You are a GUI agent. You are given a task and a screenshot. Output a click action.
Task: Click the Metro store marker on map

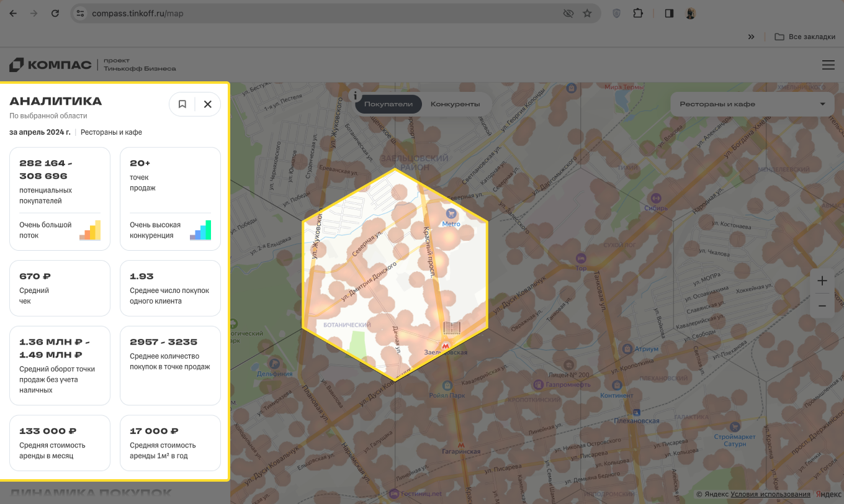pos(451,214)
